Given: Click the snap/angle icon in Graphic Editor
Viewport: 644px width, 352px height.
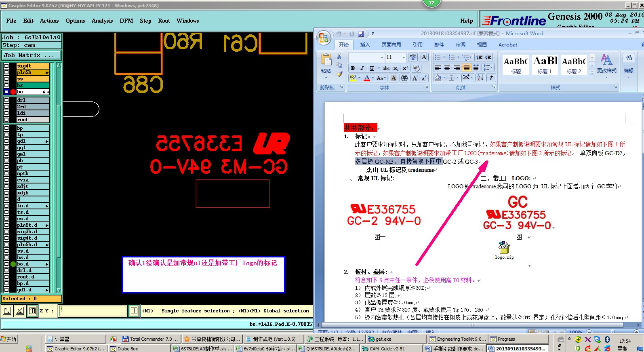Looking at the screenshot, I should pyautogui.click(x=20, y=311).
